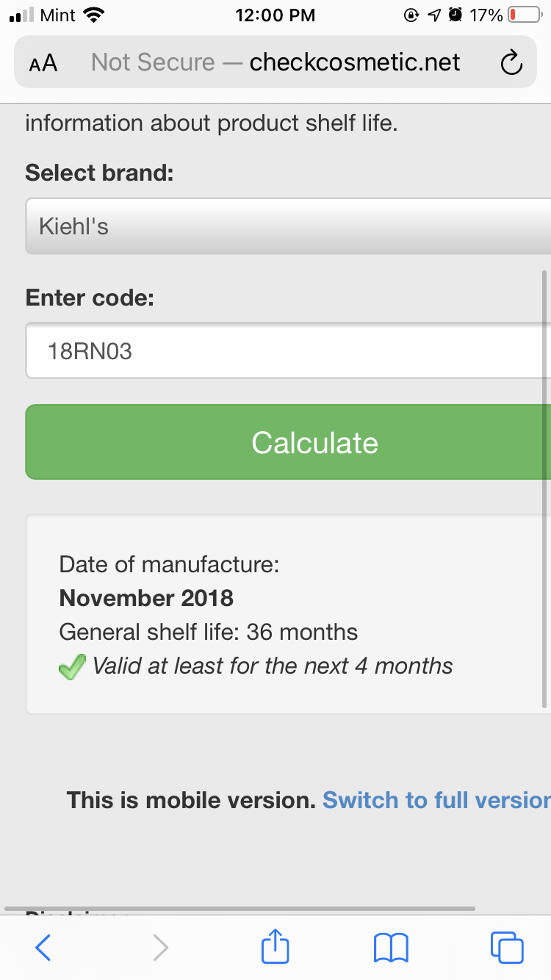Image resolution: width=551 pixels, height=980 pixels.
Task: Tap the checkcosmetic.net address bar
Action: point(275,62)
